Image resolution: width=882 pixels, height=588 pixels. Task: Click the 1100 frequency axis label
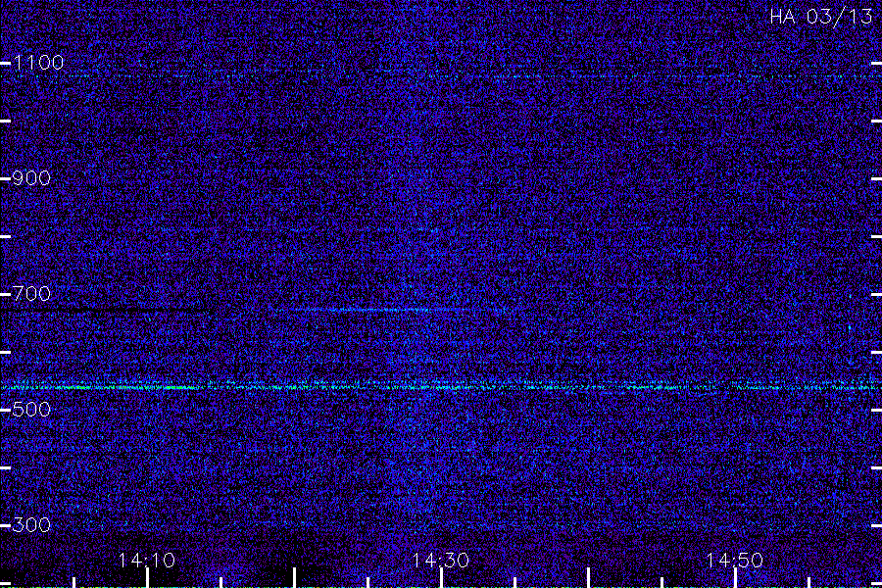(x=39, y=63)
